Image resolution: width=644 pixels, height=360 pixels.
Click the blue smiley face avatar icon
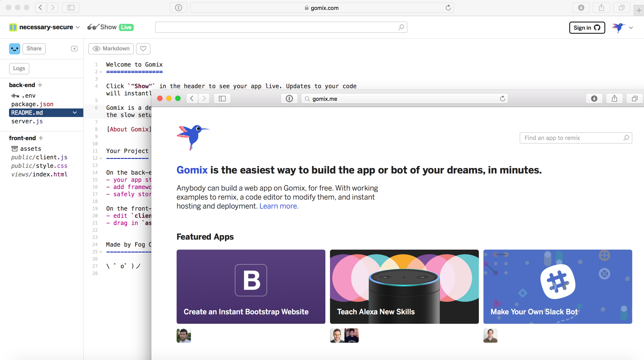click(x=14, y=48)
